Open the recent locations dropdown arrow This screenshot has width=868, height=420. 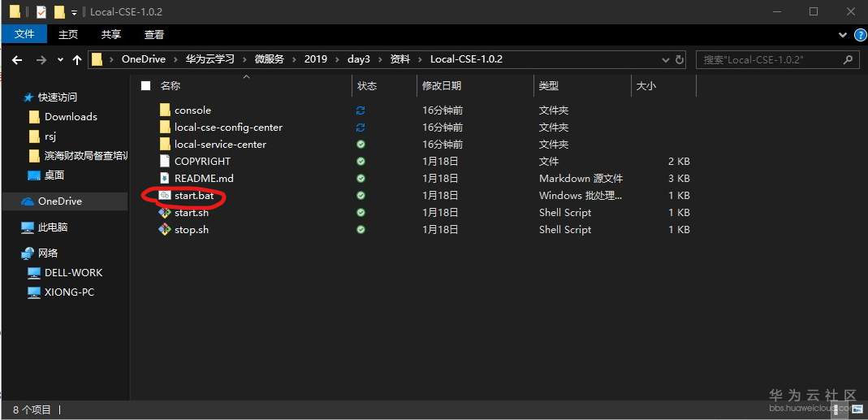[x=60, y=60]
